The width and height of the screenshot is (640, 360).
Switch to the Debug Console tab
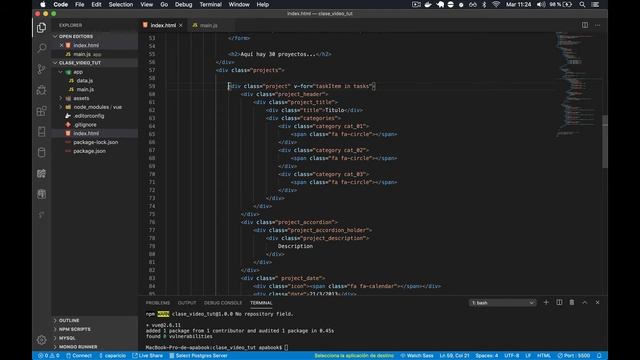(222, 303)
